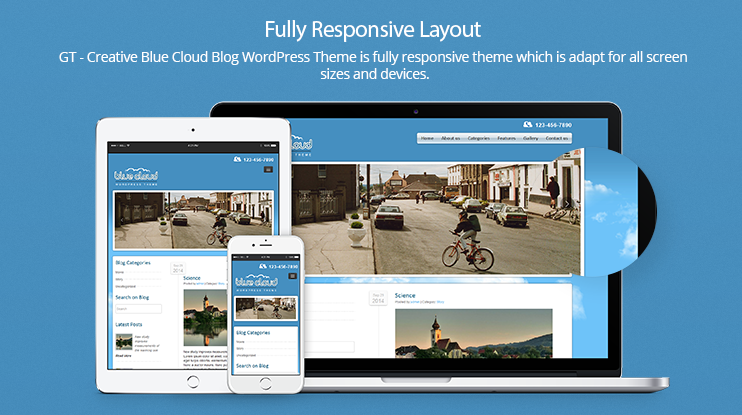Focus the Search input field on the tablet
742x415 pixels.
click(139, 309)
